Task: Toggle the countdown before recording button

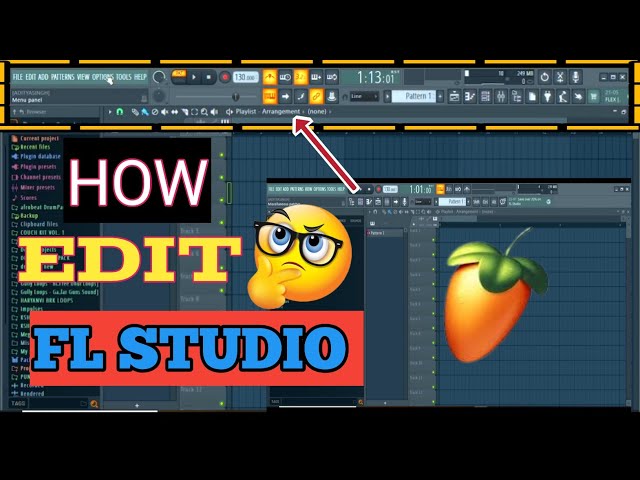Action: click(x=300, y=77)
